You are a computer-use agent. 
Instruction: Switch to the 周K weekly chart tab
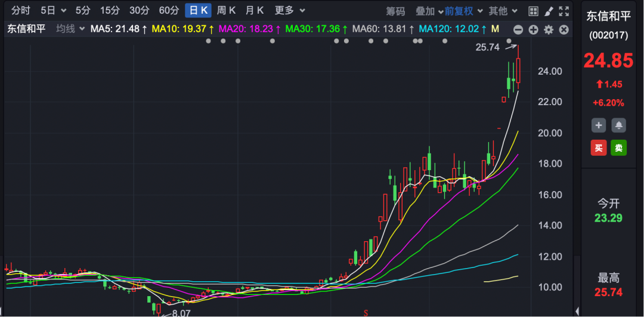227,11
